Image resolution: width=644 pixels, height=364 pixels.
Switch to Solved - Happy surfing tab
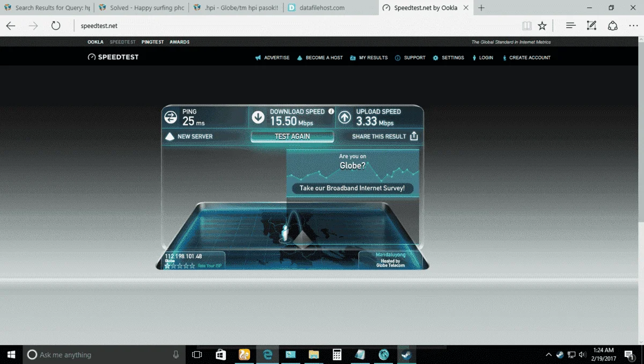[141, 8]
